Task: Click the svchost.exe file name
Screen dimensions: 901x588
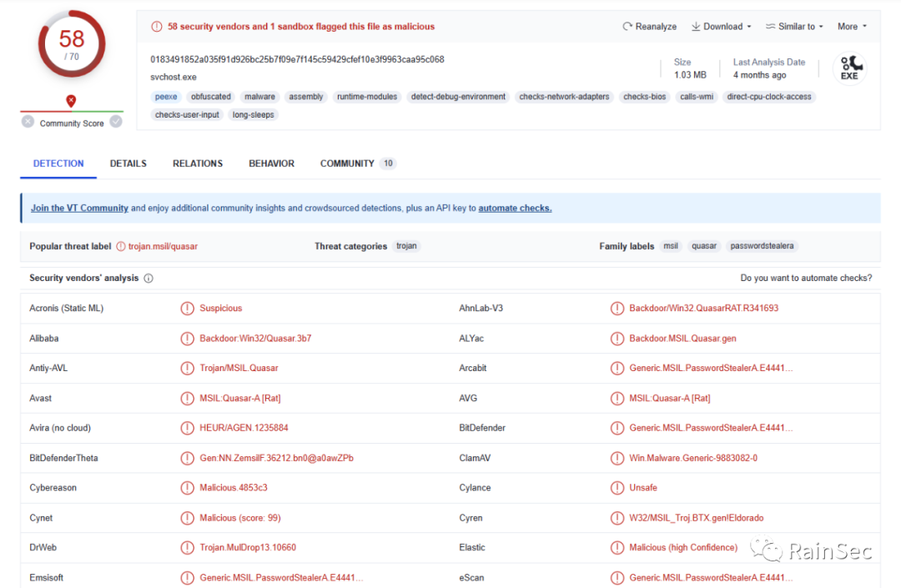Action: pyautogui.click(x=174, y=77)
